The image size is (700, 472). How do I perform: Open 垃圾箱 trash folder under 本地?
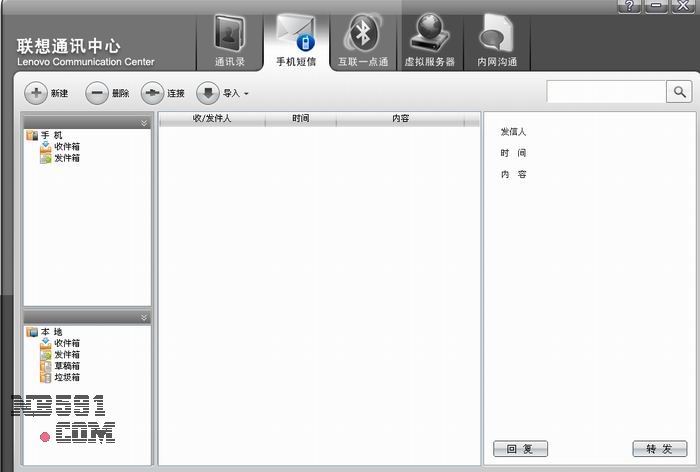click(x=66, y=378)
